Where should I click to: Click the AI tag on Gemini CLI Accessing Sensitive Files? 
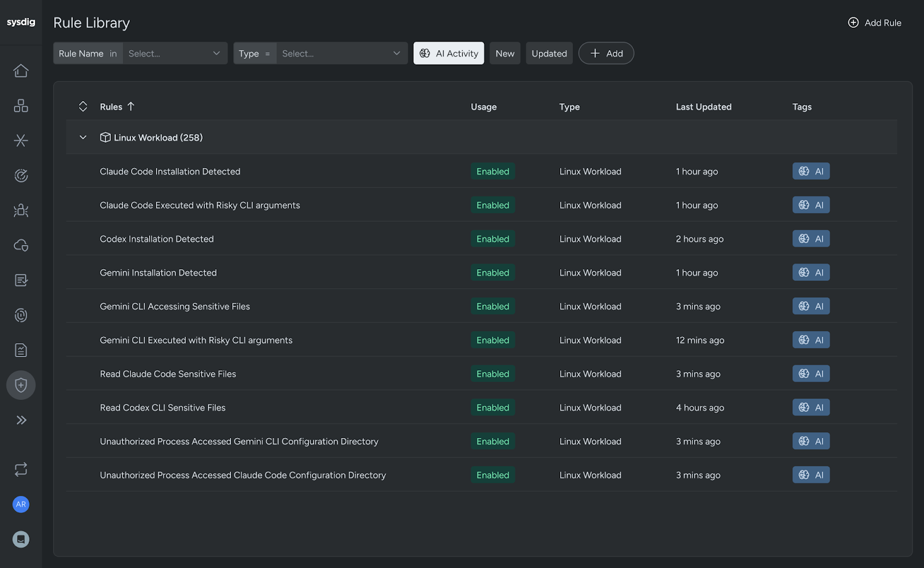[x=811, y=306]
